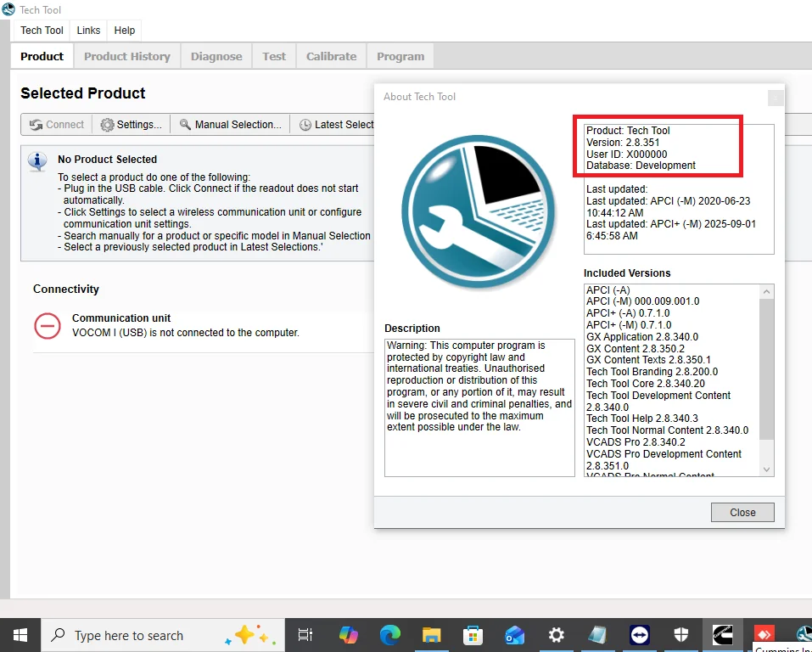
Task: Launch Copilot from the taskbar
Action: (348, 635)
